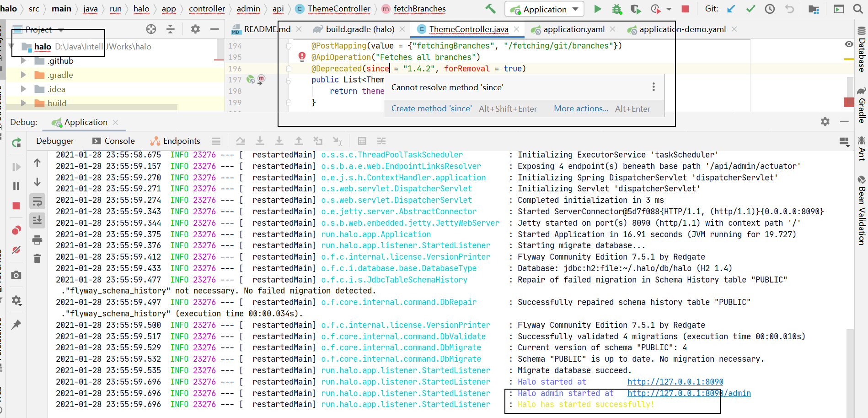Click the Build project hammer icon
The image size is (868, 418).
[490, 9]
